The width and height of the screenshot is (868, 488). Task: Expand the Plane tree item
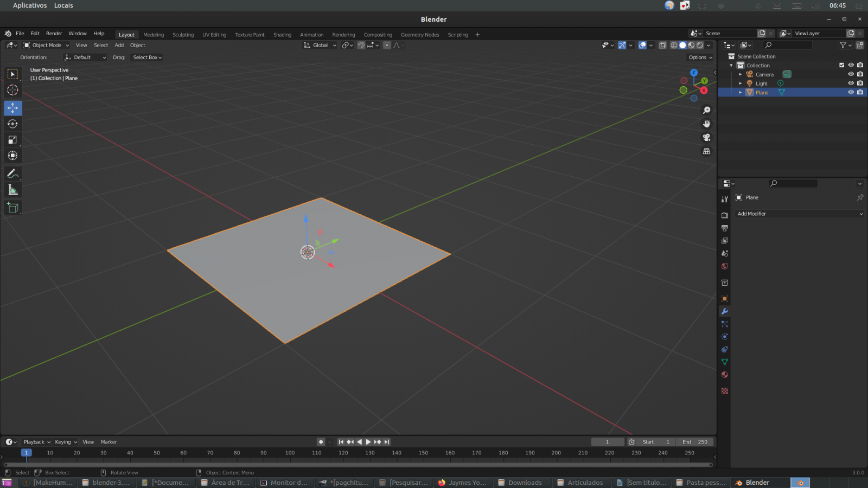[x=741, y=93]
